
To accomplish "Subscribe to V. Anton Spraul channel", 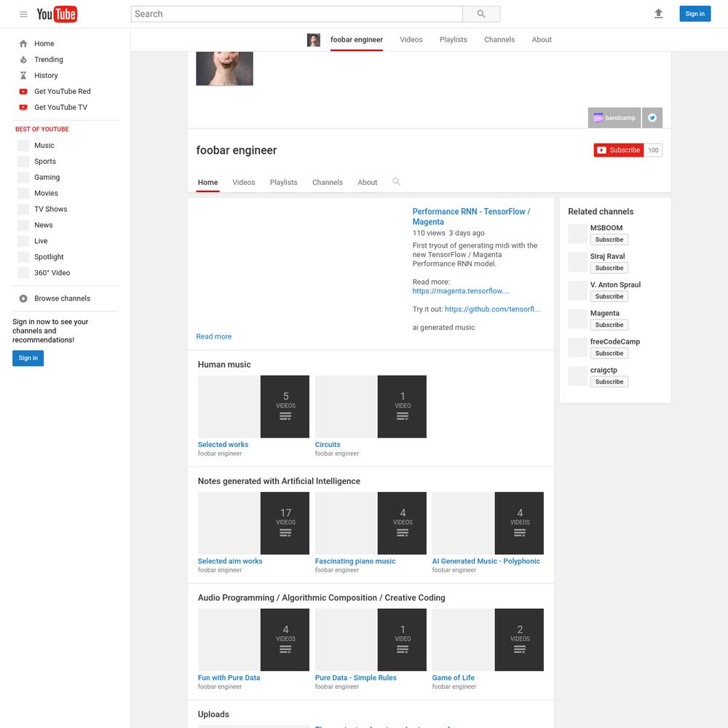I will (609, 296).
